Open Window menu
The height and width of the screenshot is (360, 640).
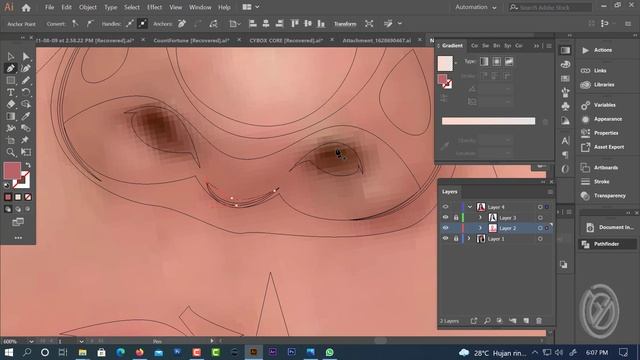click(200, 7)
